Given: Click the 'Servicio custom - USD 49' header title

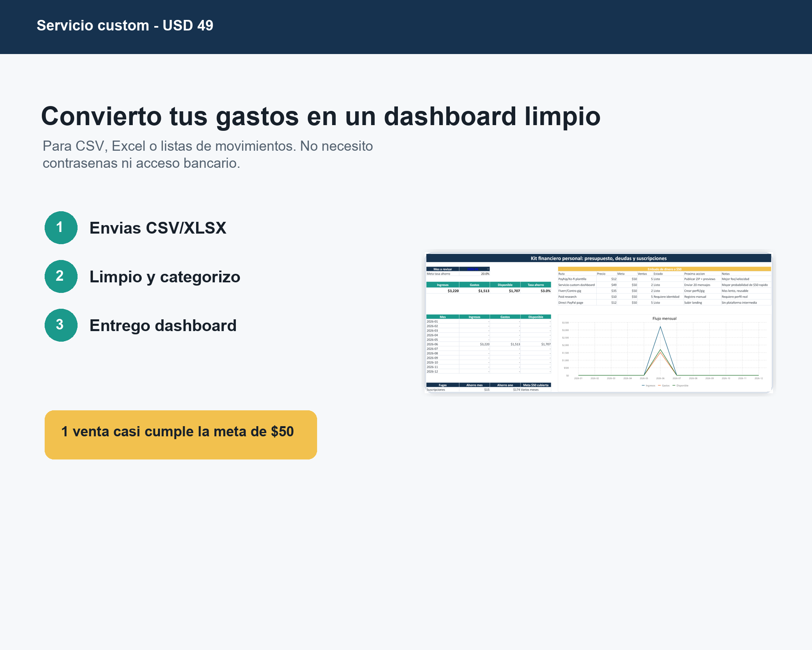Looking at the screenshot, I should (x=125, y=26).
